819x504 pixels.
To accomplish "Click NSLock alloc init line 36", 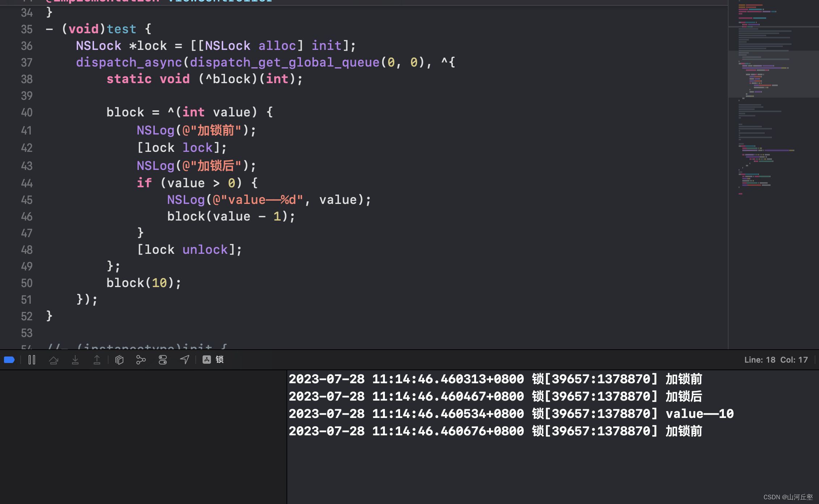I will 216,46.
